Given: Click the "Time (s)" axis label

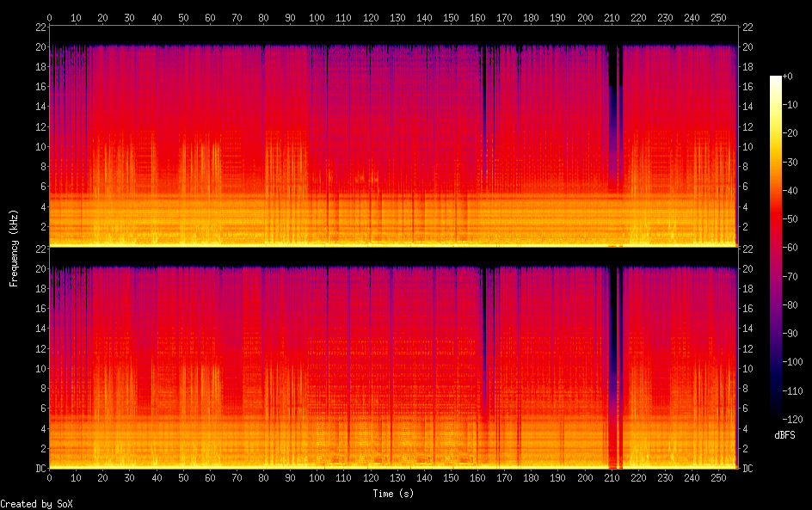Looking at the screenshot, I should [395, 494].
